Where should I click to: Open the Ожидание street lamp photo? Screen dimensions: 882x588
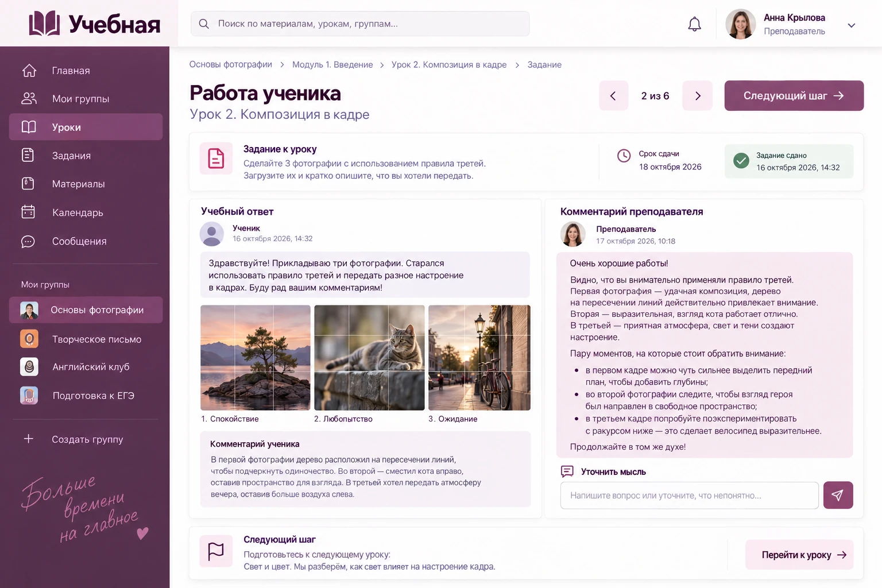coord(479,358)
